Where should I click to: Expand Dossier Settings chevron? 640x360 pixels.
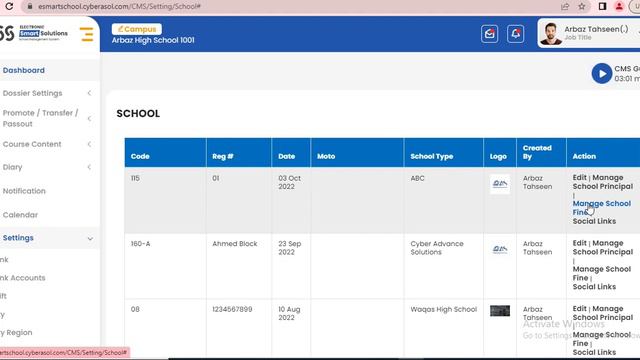tap(89, 93)
